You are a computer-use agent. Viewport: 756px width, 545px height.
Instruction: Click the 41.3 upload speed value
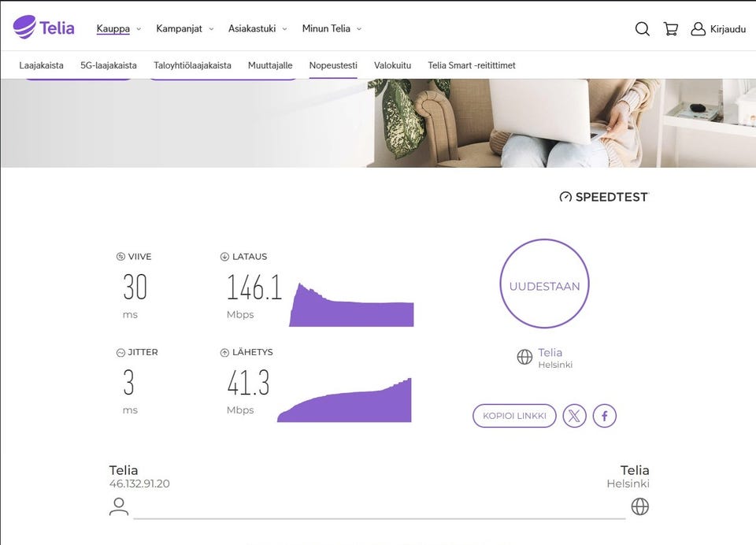[248, 383]
